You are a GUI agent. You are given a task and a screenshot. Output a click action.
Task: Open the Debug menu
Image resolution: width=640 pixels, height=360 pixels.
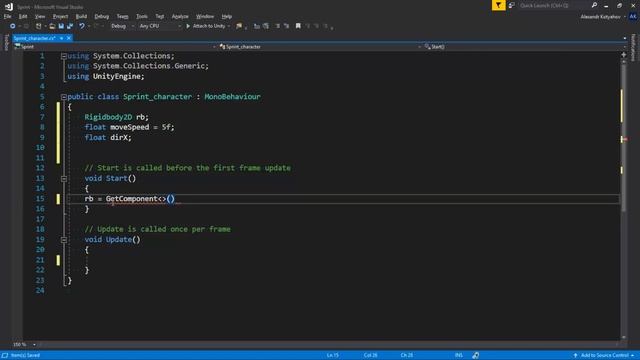click(102, 16)
